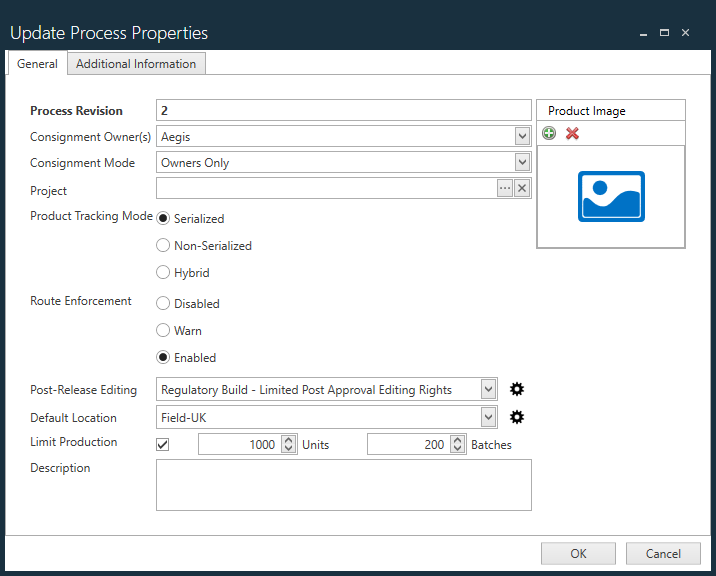
Task: Select the Non-Serialized tracking mode
Action: [x=164, y=245]
